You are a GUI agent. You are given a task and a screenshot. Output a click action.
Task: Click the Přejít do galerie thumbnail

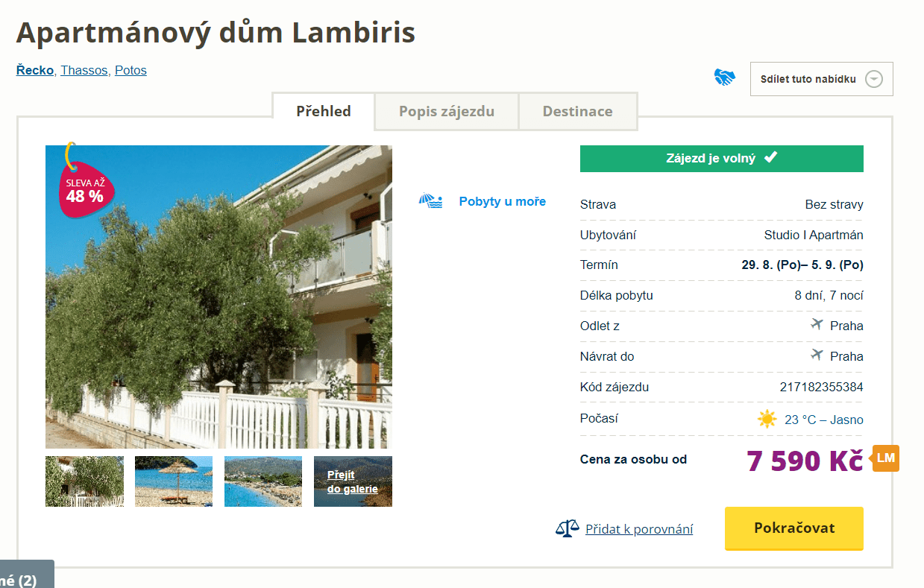(353, 481)
